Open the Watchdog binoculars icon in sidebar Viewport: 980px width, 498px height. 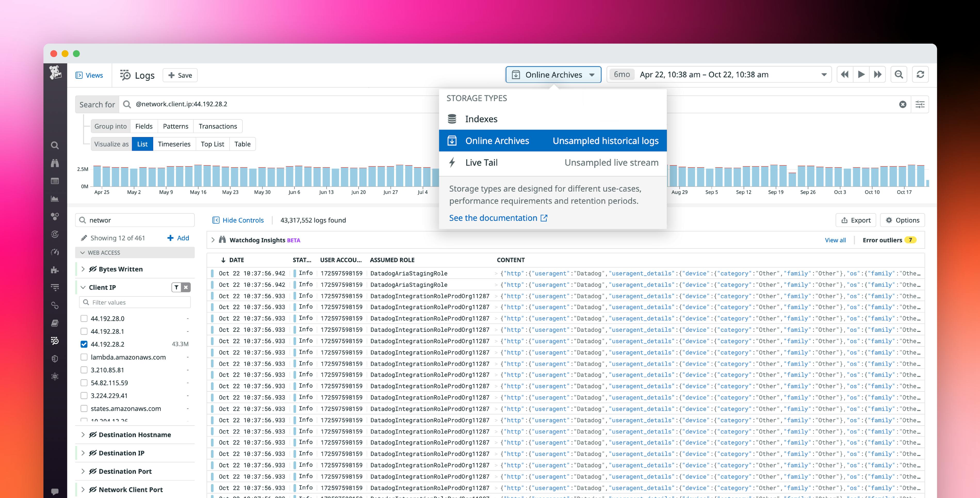[55, 163]
